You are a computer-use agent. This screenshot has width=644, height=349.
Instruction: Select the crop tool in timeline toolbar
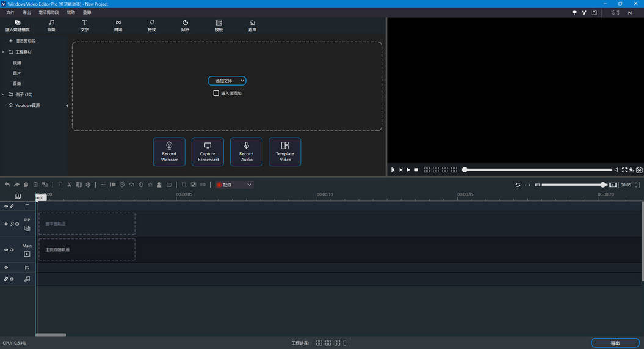(x=184, y=185)
